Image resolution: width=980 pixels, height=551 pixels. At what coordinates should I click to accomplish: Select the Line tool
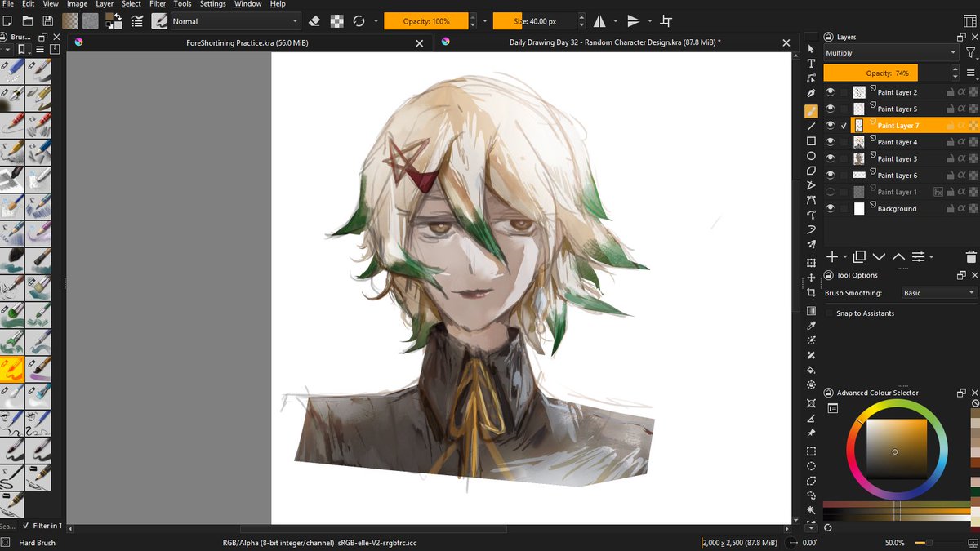(811, 126)
